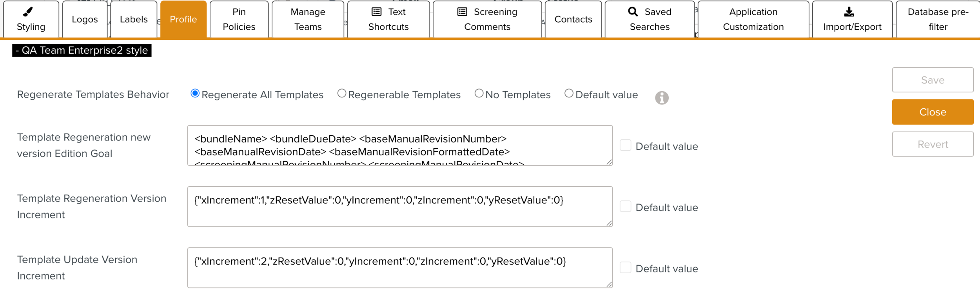980x299 pixels.
Task: Open Manage Teams tab
Action: pyautogui.click(x=308, y=19)
